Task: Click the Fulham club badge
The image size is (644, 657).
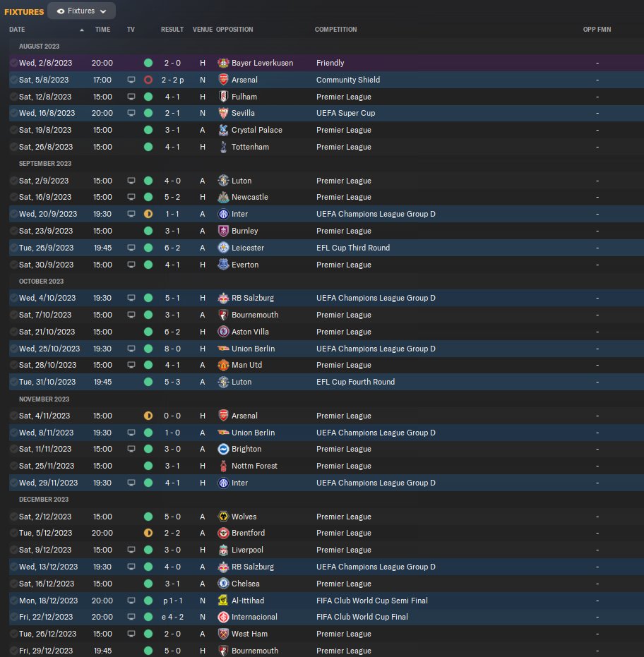Action: [223, 97]
